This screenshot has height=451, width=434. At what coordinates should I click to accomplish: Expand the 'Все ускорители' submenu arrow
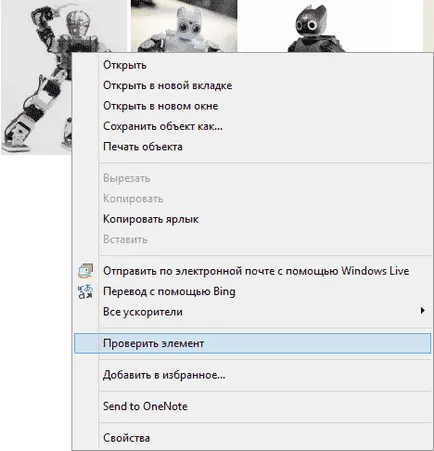(x=423, y=311)
